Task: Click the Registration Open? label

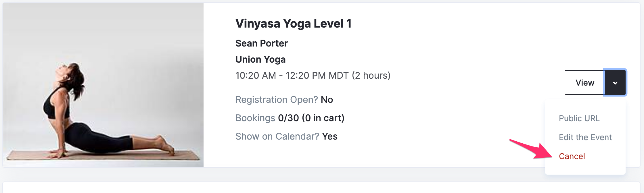Action: 277,100
